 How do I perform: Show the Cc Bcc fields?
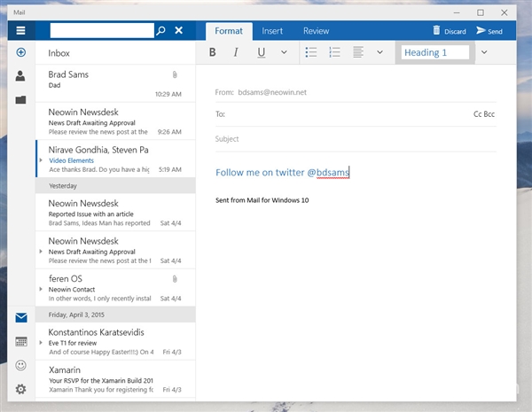point(483,114)
